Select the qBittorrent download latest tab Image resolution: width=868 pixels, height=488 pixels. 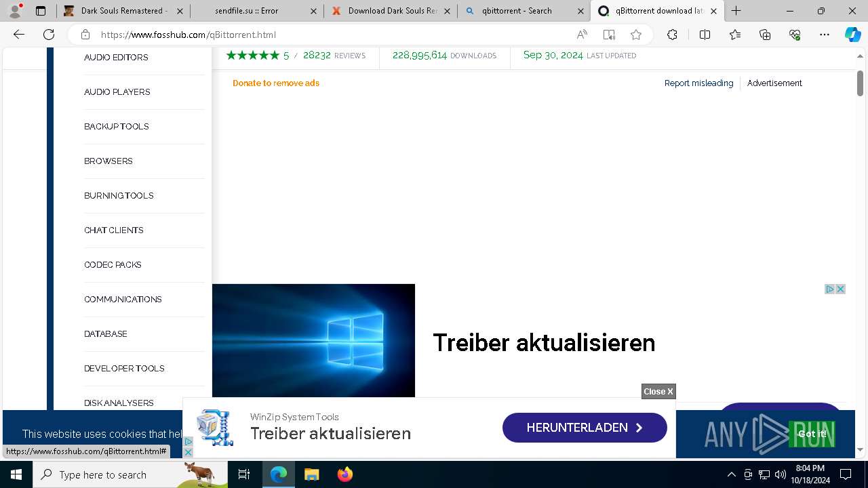(x=657, y=11)
